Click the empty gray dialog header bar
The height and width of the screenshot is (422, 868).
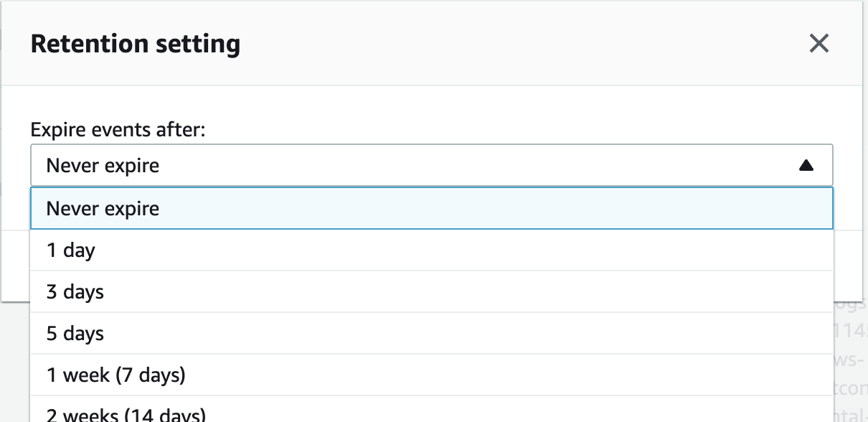click(x=502, y=44)
